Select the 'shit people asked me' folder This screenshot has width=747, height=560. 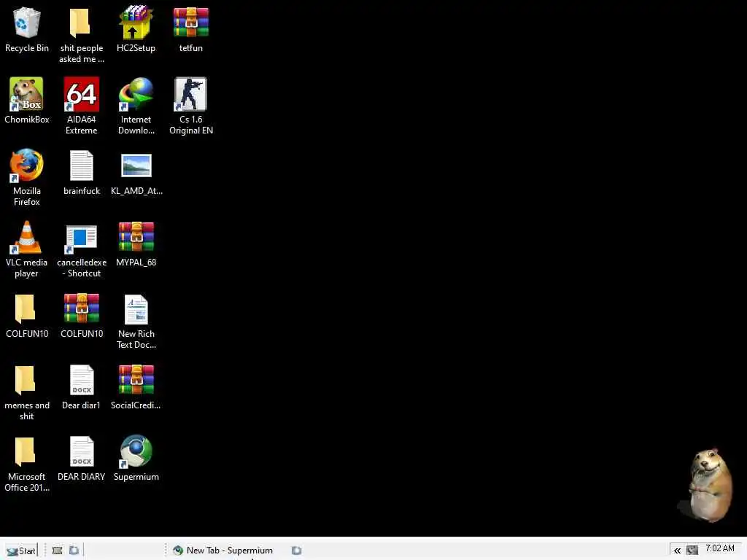(x=81, y=23)
